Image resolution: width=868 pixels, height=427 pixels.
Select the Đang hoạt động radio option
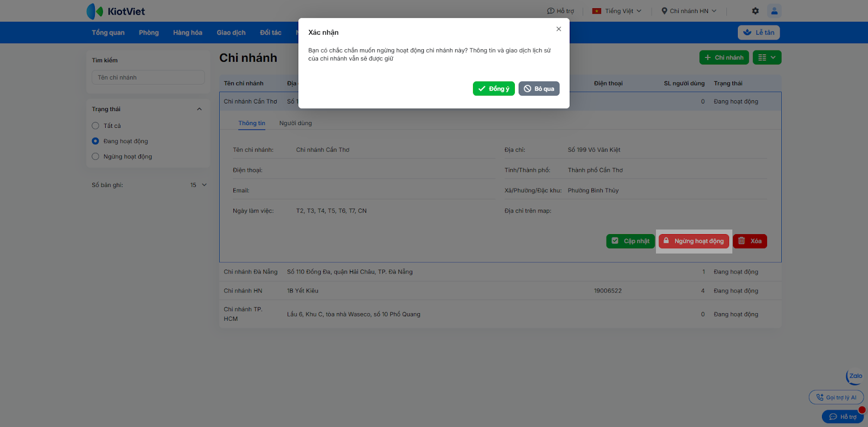[95, 141]
